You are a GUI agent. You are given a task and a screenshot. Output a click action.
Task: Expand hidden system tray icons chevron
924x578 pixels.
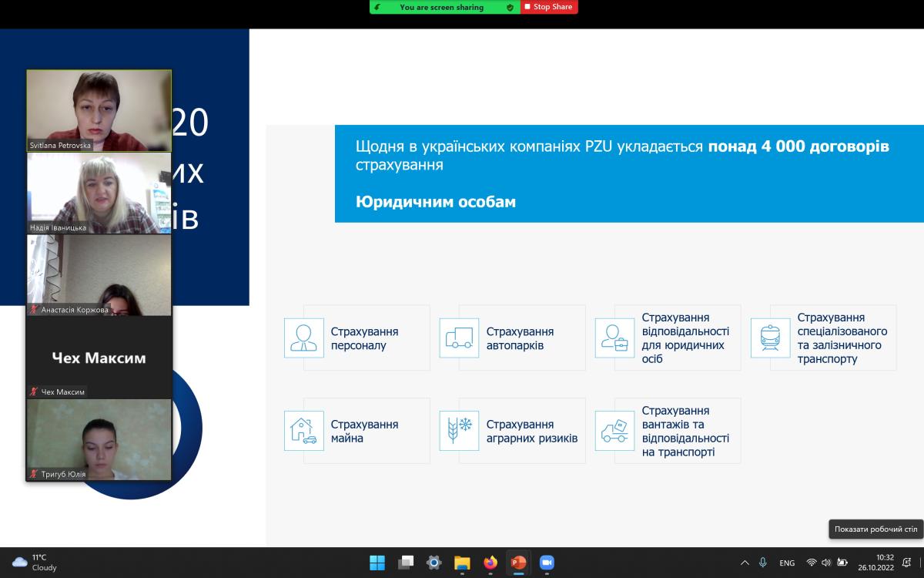coord(745,563)
